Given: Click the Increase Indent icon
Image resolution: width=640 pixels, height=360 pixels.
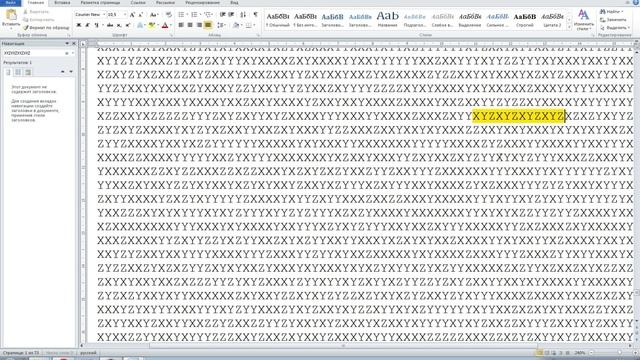Looking at the screenshot, I should 231,15.
